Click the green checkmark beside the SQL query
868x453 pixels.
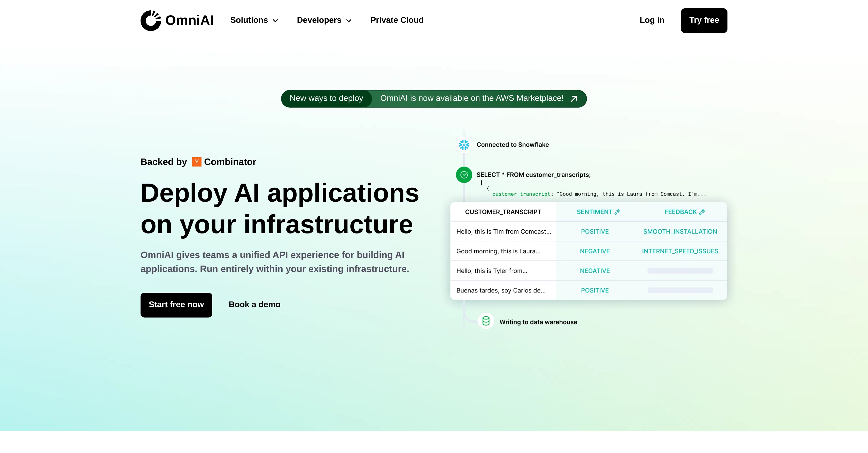(x=464, y=175)
